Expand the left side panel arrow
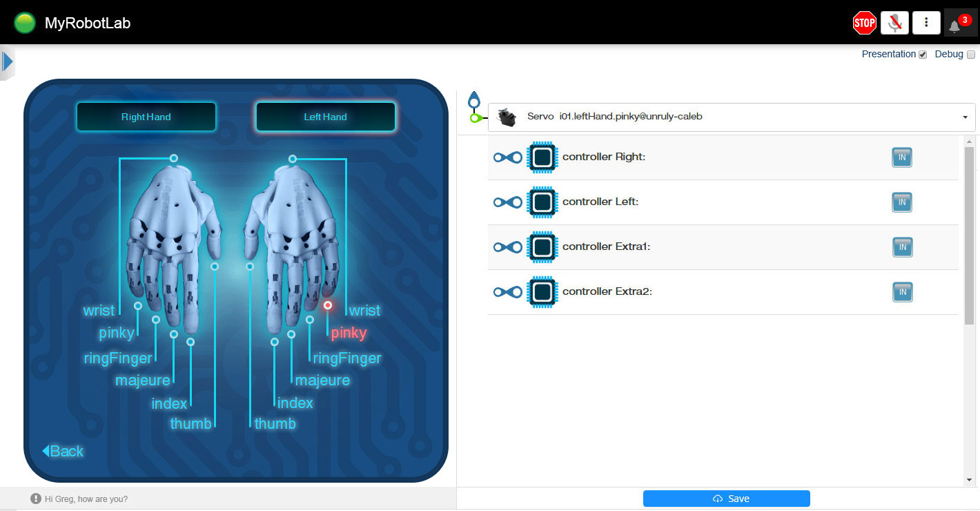 tap(8, 62)
